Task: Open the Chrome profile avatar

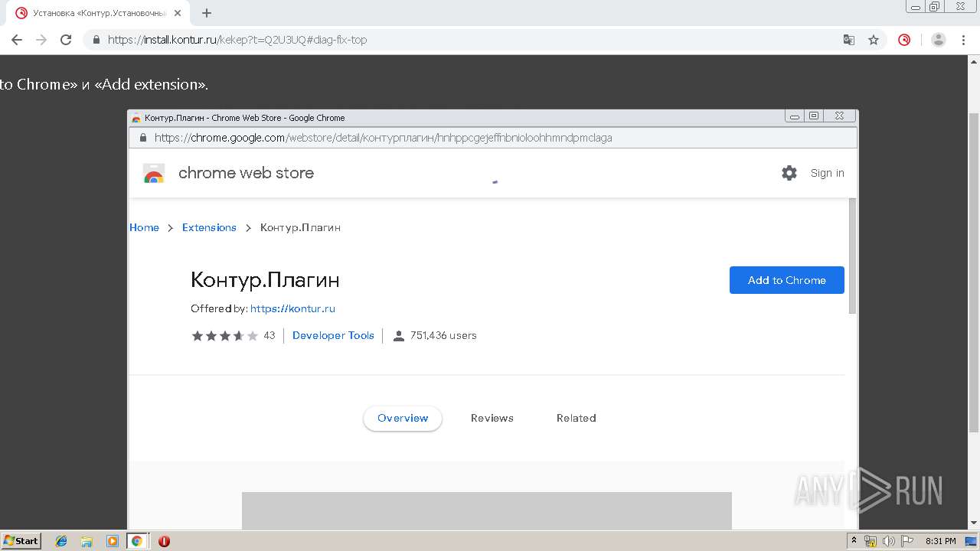Action: click(939, 40)
